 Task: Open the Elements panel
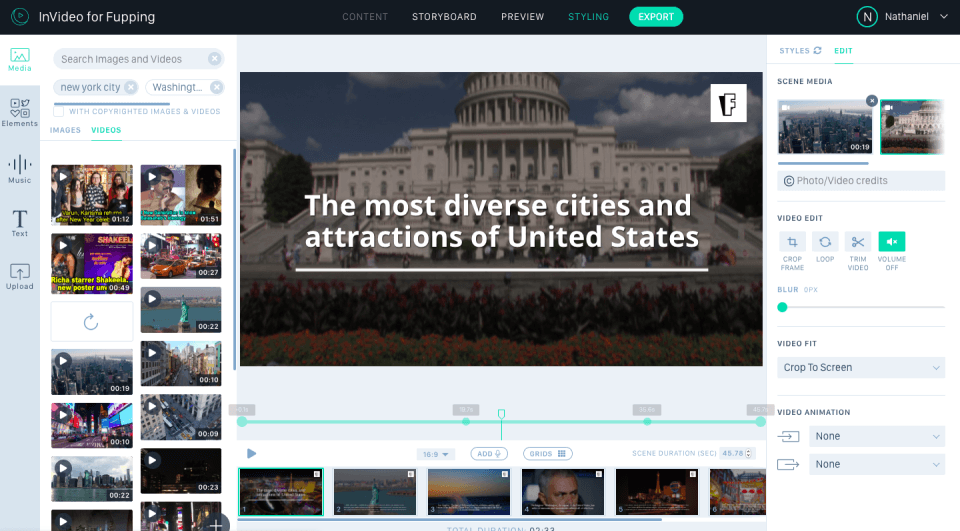click(20, 113)
